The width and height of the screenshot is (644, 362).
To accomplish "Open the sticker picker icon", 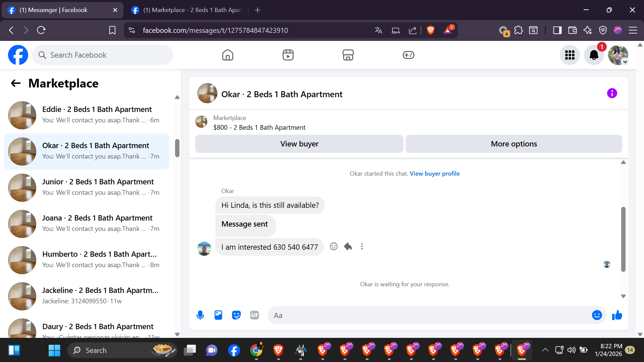I will [x=236, y=315].
